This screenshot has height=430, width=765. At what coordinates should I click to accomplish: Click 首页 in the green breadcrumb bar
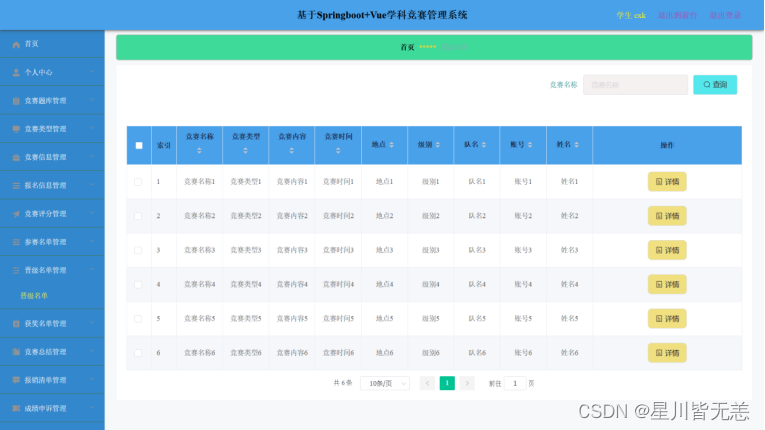click(x=407, y=47)
